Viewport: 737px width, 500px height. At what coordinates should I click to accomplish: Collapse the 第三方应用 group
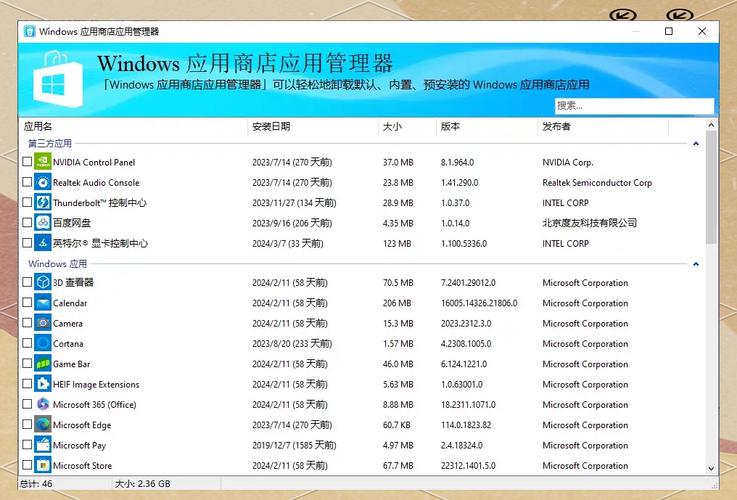[x=696, y=143]
